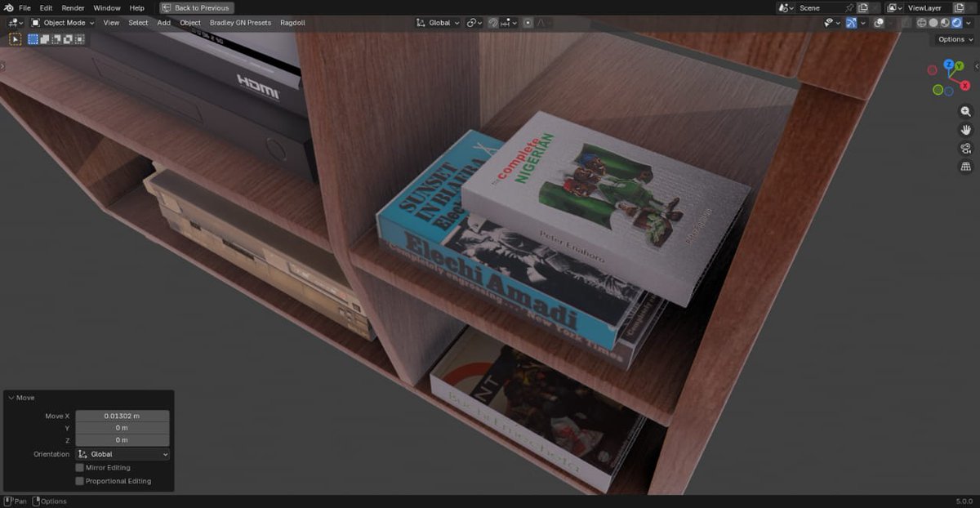Switch to rendered viewport shading
Screen dimensions: 980x508
956,23
